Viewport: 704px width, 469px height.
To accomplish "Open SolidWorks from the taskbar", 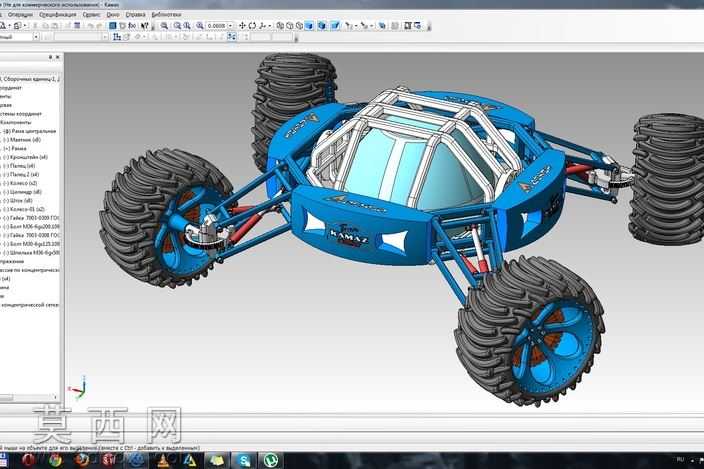I will (108, 460).
